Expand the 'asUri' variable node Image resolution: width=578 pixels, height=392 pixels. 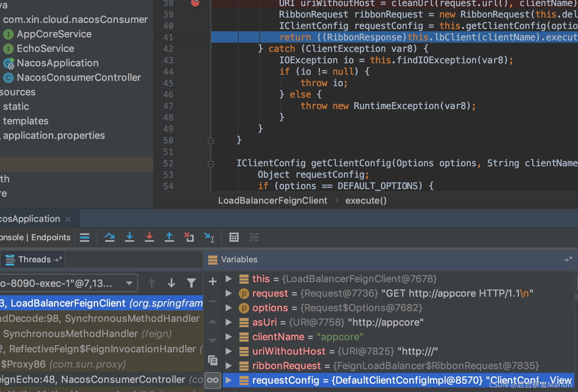tap(229, 322)
